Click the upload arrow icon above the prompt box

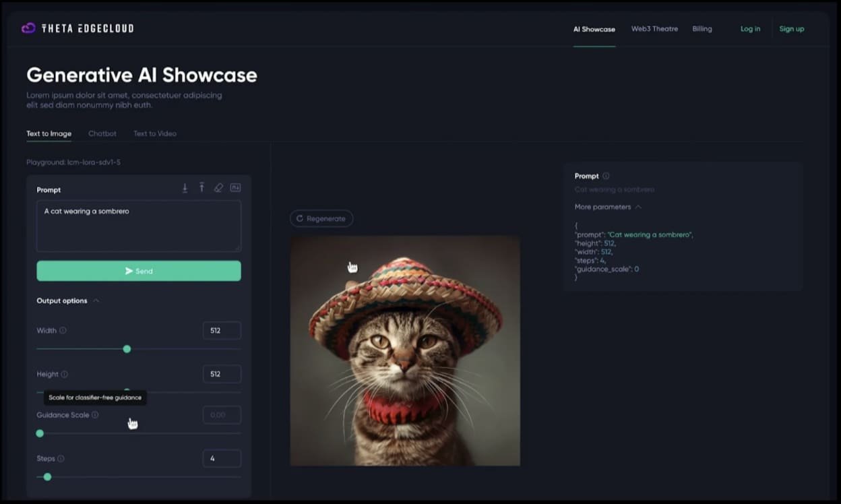(x=201, y=188)
